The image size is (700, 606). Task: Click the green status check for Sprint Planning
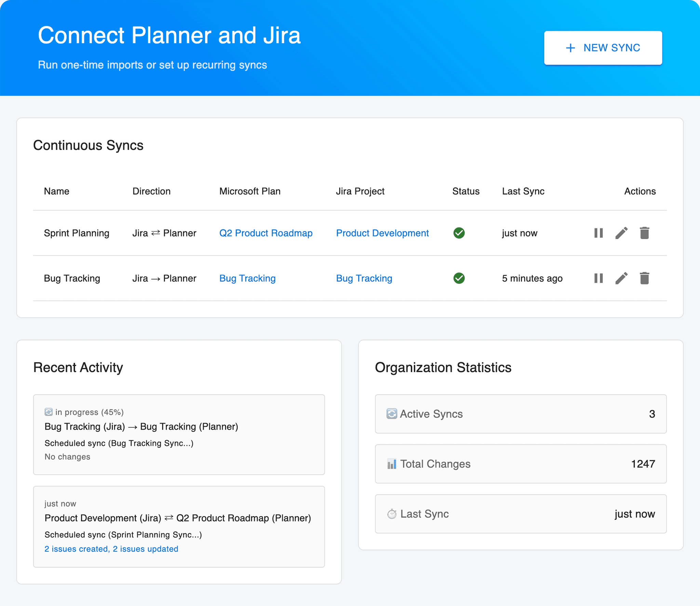point(459,233)
